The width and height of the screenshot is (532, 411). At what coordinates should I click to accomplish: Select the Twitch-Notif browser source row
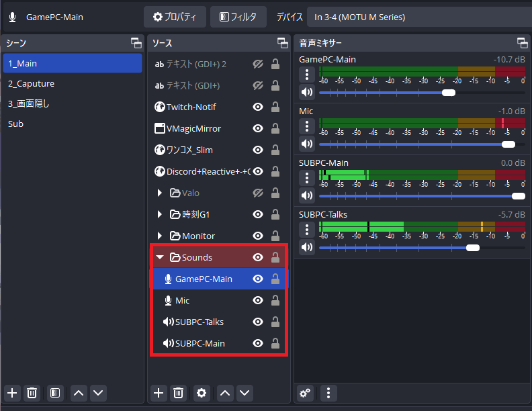pos(219,107)
